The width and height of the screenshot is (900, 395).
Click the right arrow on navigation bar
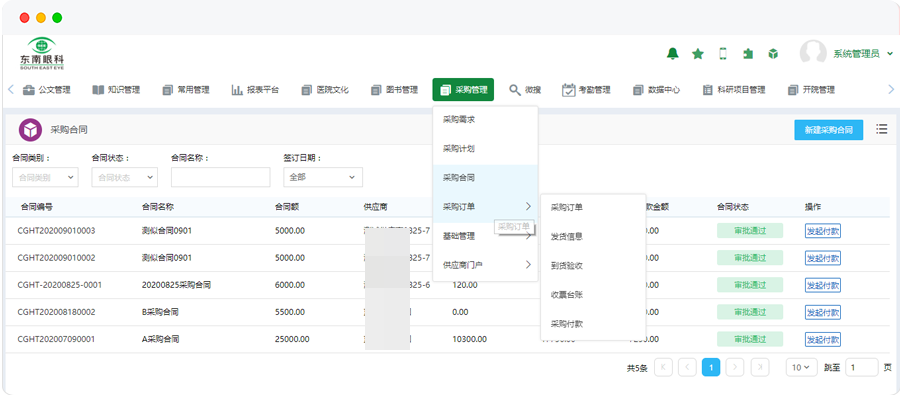coord(891,90)
